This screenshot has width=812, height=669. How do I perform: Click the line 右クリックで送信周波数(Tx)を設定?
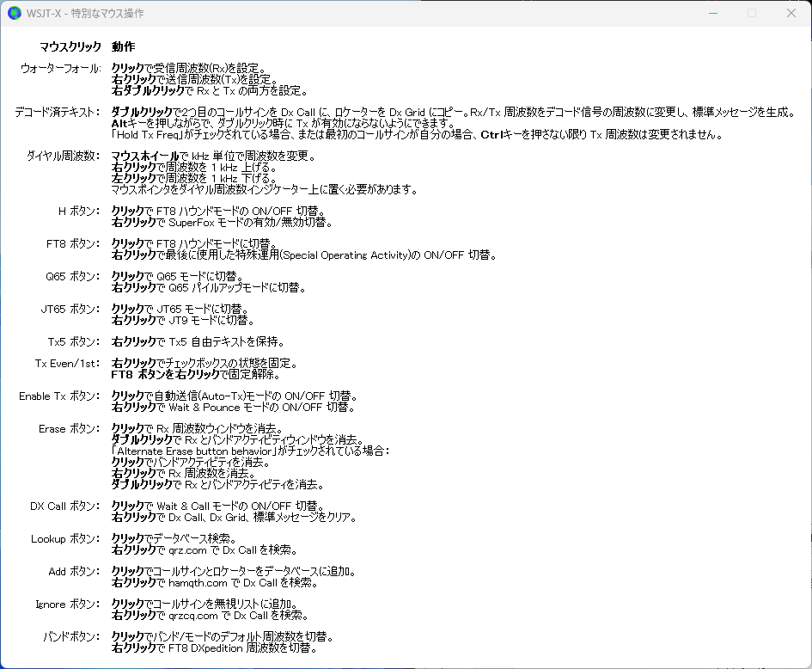coord(195,79)
